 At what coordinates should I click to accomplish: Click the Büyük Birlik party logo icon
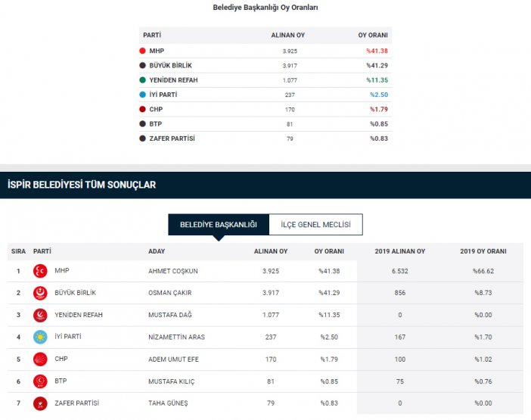click(40, 293)
